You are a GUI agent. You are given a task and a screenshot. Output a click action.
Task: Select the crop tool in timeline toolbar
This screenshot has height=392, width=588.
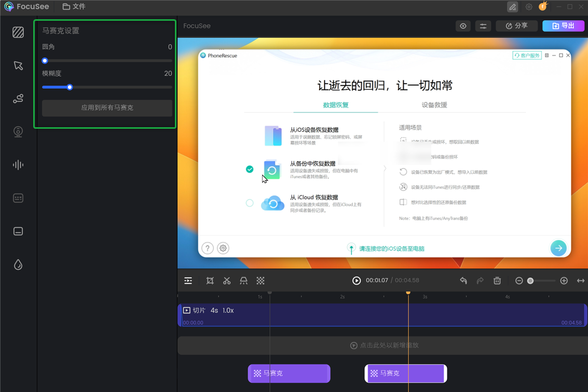[210, 280]
